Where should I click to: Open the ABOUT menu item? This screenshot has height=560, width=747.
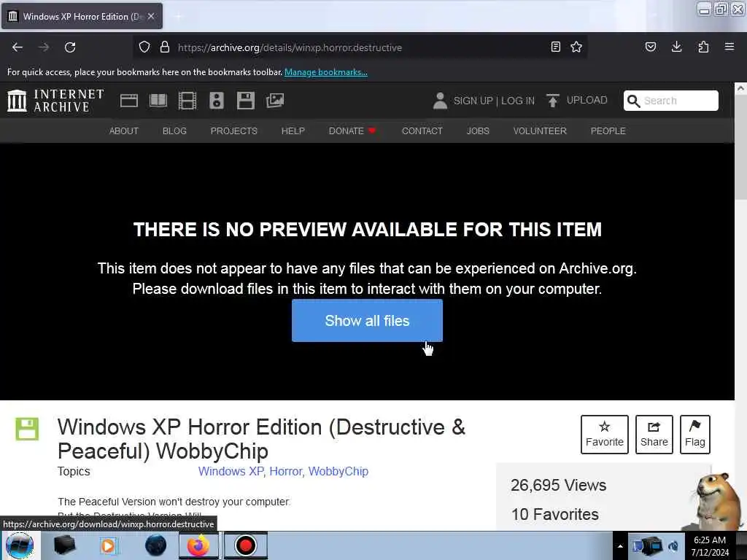(124, 131)
